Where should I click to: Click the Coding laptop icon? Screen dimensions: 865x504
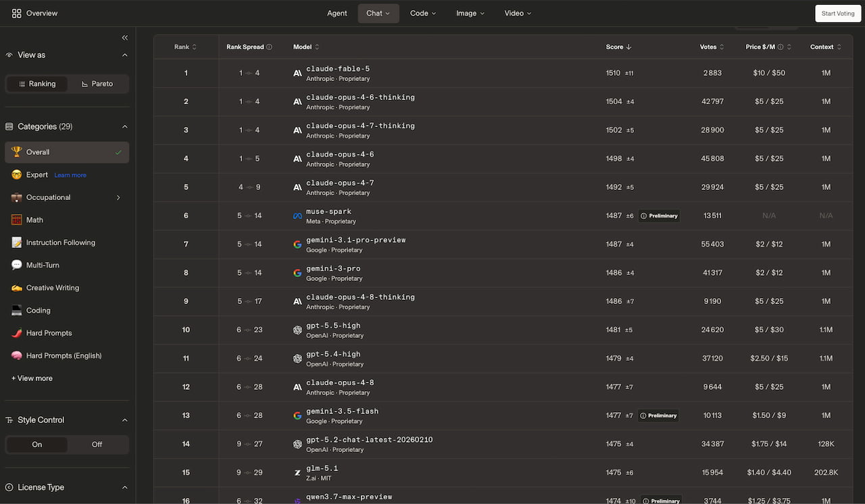[x=17, y=311]
